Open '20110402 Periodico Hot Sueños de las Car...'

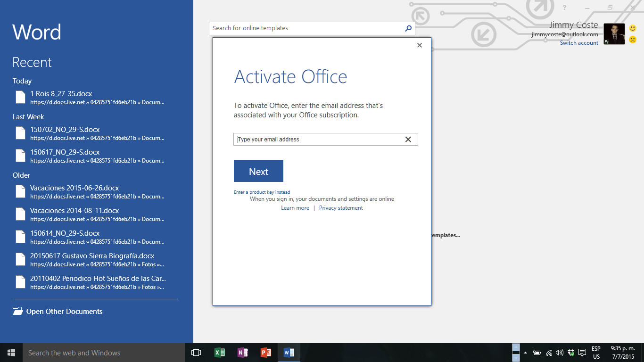[x=96, y=282]
